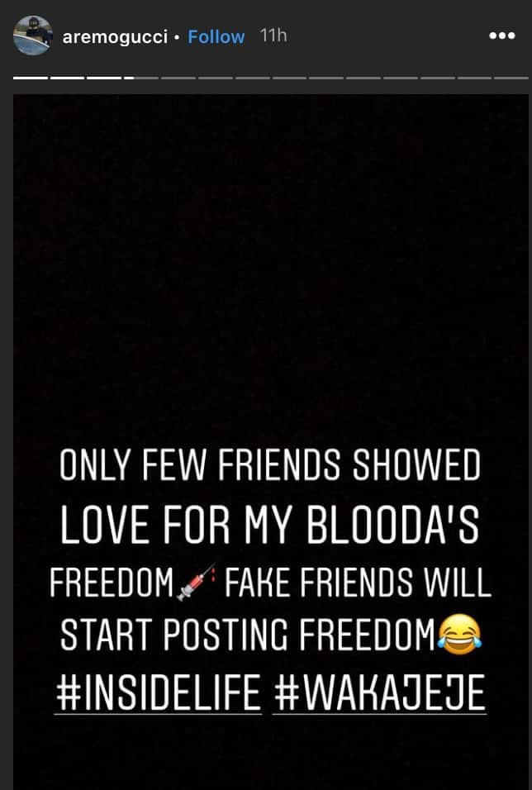Jump to the second story progress segment

[x=68, y=79]
